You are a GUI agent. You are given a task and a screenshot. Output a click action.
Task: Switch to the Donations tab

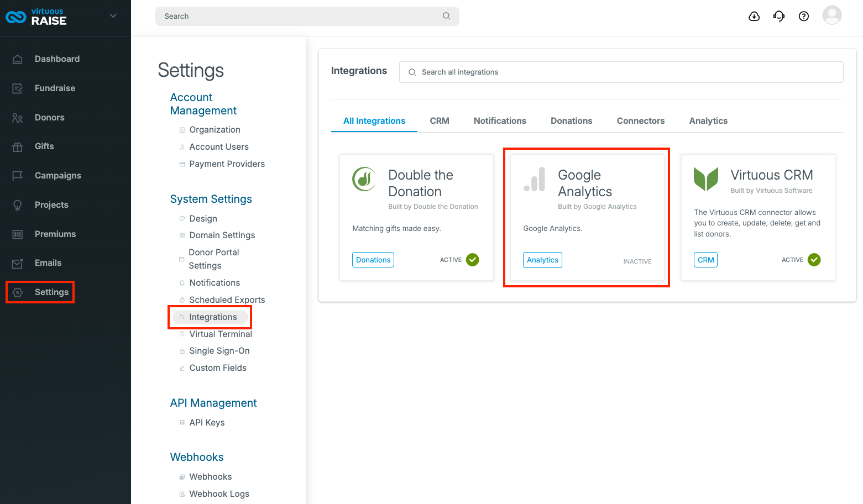click(572, 121)
